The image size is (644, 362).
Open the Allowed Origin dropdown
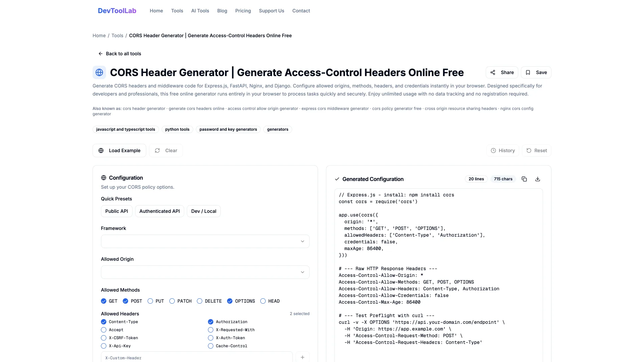point(205,272)
